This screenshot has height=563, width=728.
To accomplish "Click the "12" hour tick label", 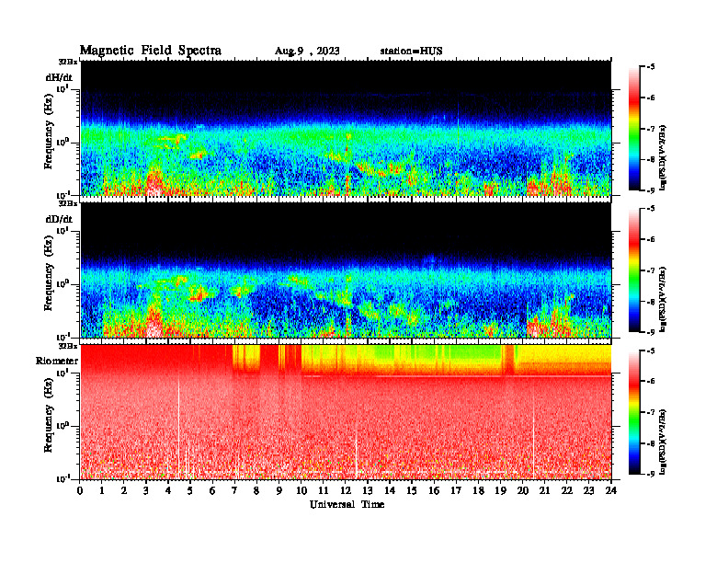I will 346,490.
